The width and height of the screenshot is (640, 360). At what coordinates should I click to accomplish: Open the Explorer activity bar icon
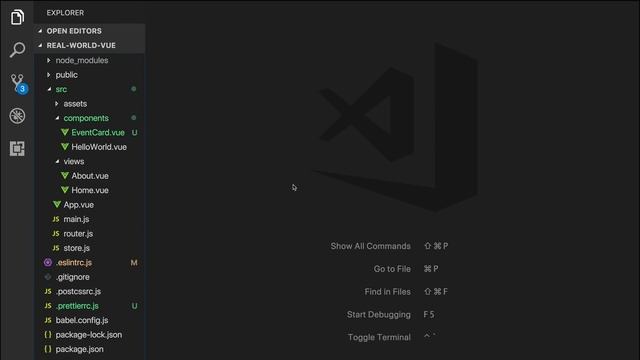pyautogui.click(x=17, y=17)
